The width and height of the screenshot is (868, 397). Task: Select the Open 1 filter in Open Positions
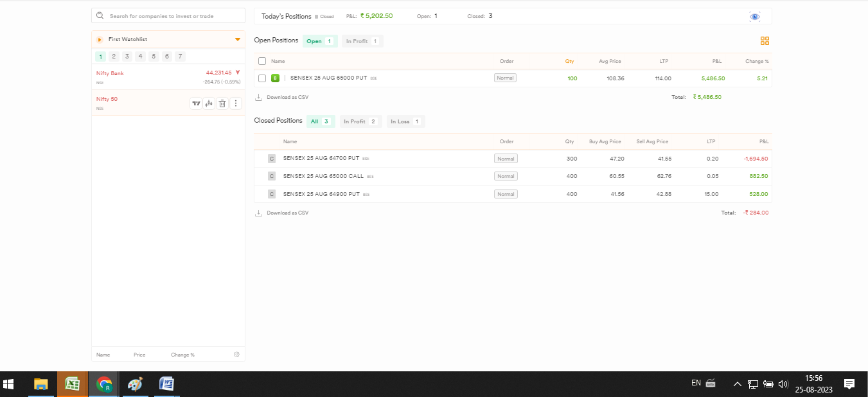click(x=320, y=41)
